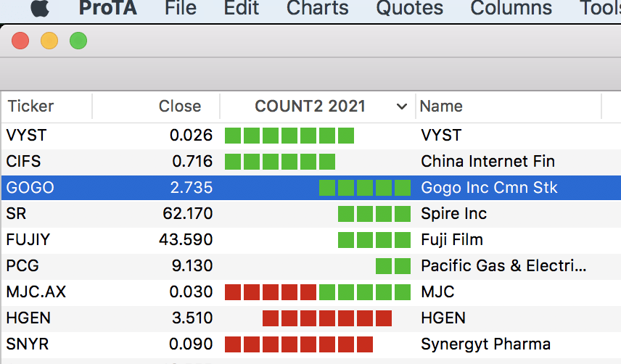The image size is (621, 364).
Task: Sort by the Ticker column header
Action: click(31, 106)
